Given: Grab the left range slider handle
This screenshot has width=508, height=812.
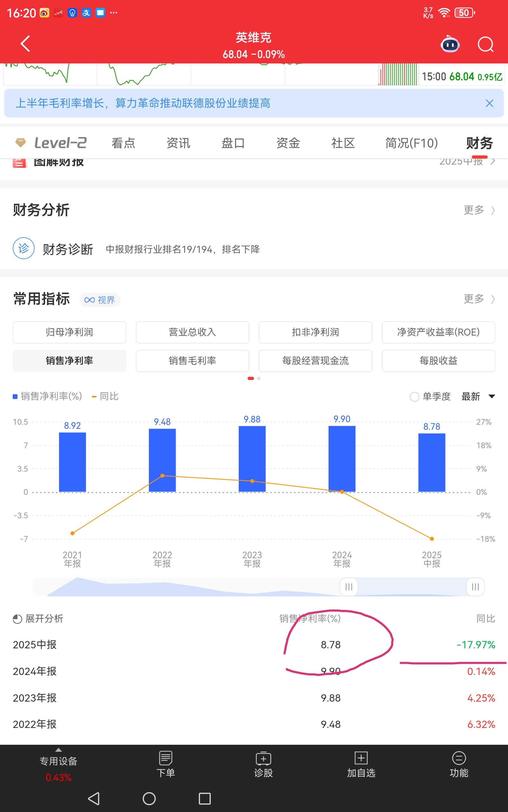Looking at the screenshot, I should coord(349,587).
